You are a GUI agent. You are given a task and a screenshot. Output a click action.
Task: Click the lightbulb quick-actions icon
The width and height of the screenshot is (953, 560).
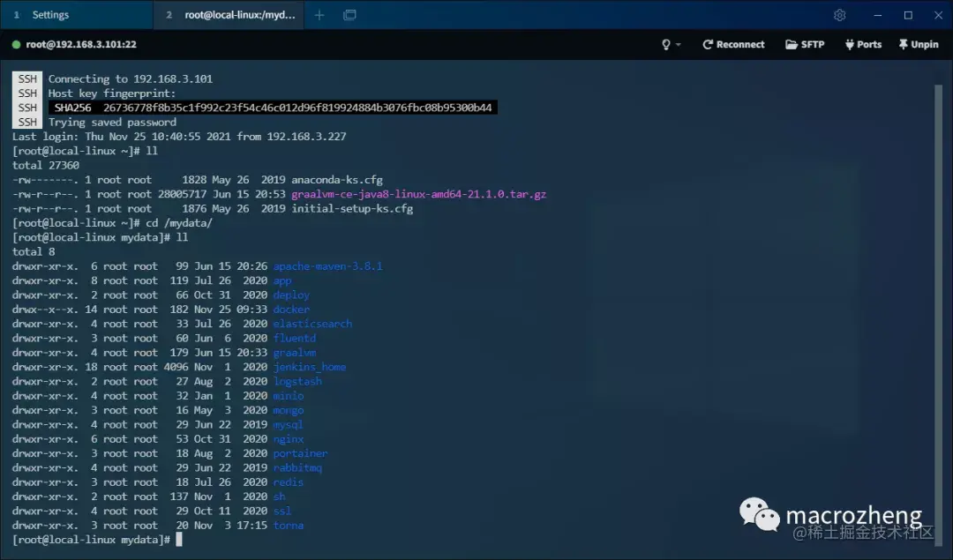pyautogui.click(x=665, y=43)
